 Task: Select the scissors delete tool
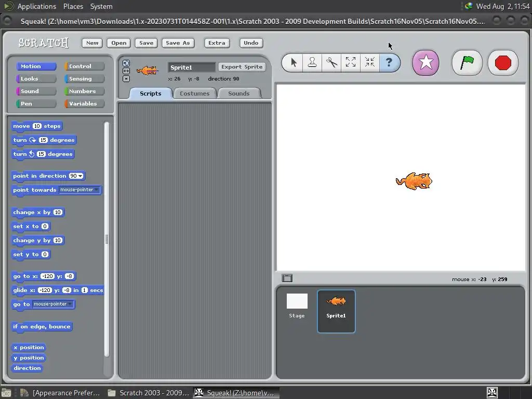331,62
